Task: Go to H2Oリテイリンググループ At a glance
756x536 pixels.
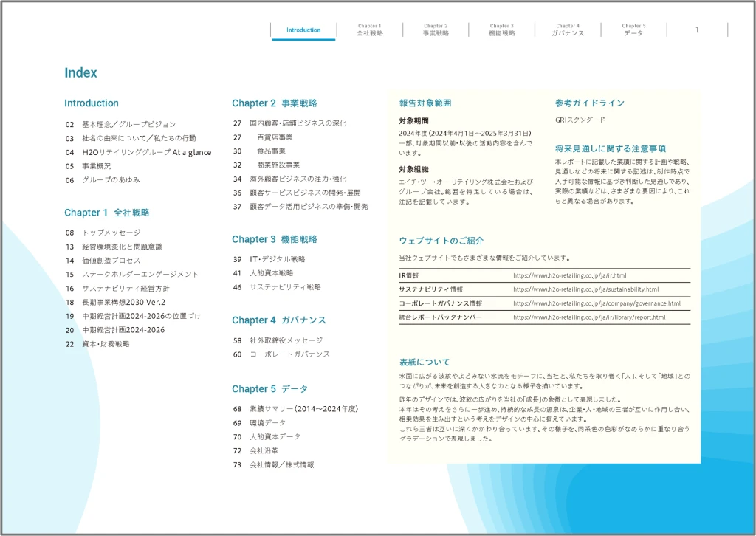Action: (x=146, y=153)
